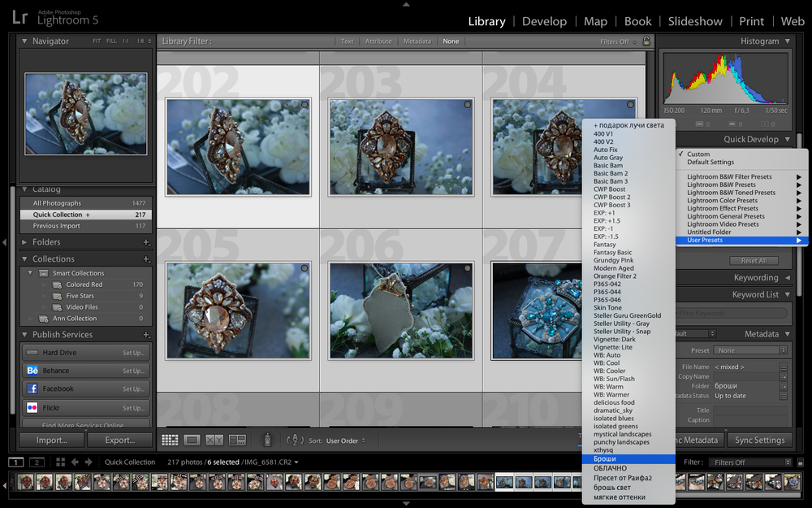
Task: Select Colored Red smart collection
Action: tap(86, 284)
